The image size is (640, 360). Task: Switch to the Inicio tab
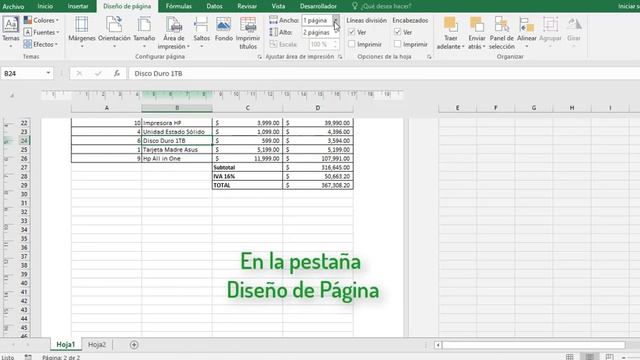pyautogui.click(x=45, y=6)
